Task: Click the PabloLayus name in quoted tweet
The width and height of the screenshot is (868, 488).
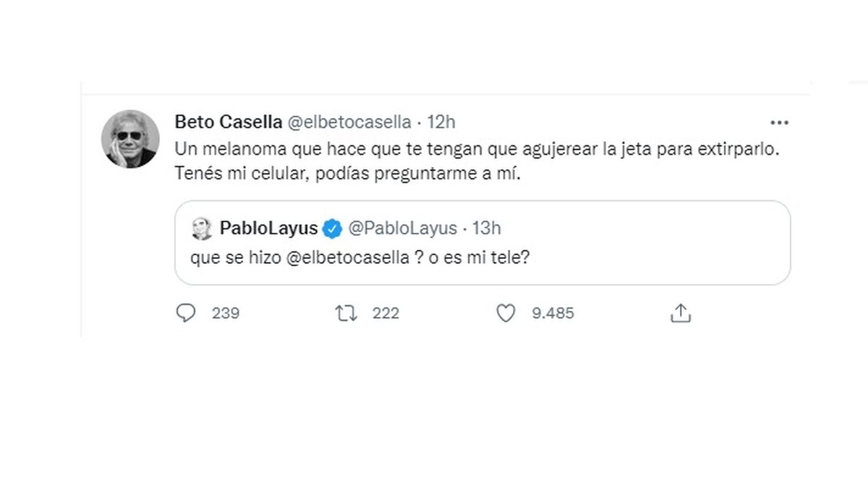Action: [268, 228]
